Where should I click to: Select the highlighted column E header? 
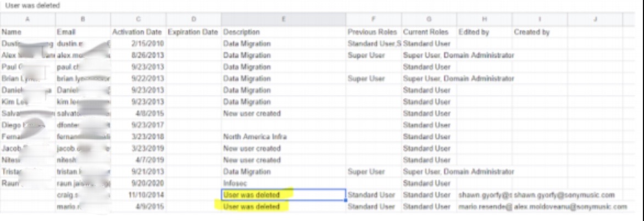[x=284, y=20]
